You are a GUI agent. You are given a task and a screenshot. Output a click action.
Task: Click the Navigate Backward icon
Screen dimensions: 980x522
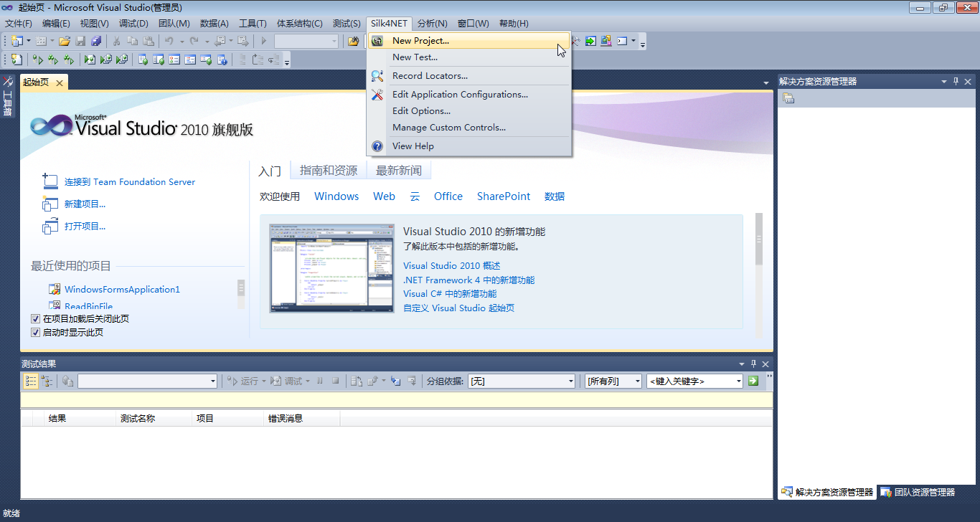[x=220, y=41]
